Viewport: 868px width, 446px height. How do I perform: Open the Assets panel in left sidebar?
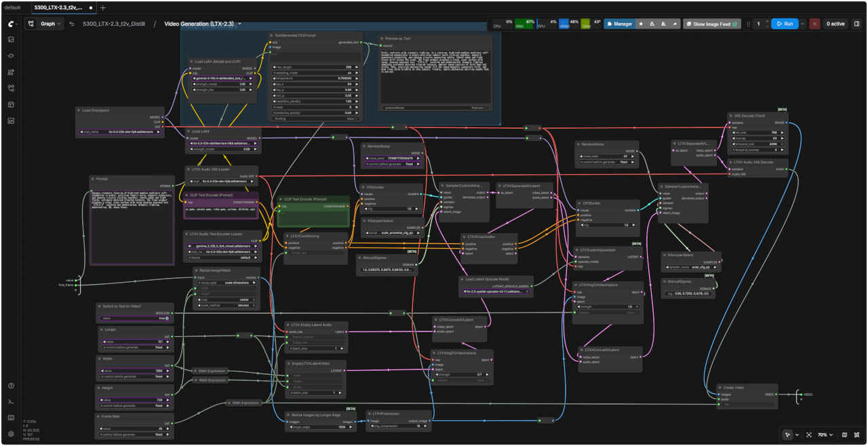click(x=11, y=39)
